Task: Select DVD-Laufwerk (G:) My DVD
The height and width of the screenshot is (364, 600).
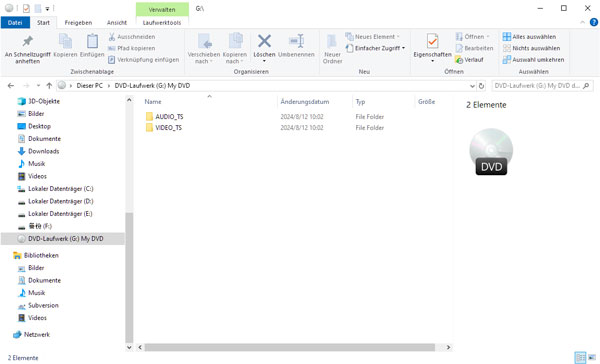Action: pyautogui.click(x=63, y=238)
